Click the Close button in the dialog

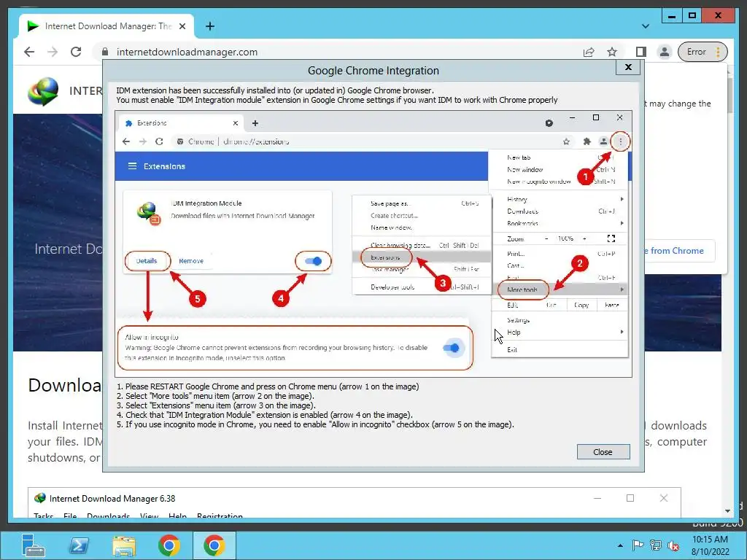tap(603, 452)
